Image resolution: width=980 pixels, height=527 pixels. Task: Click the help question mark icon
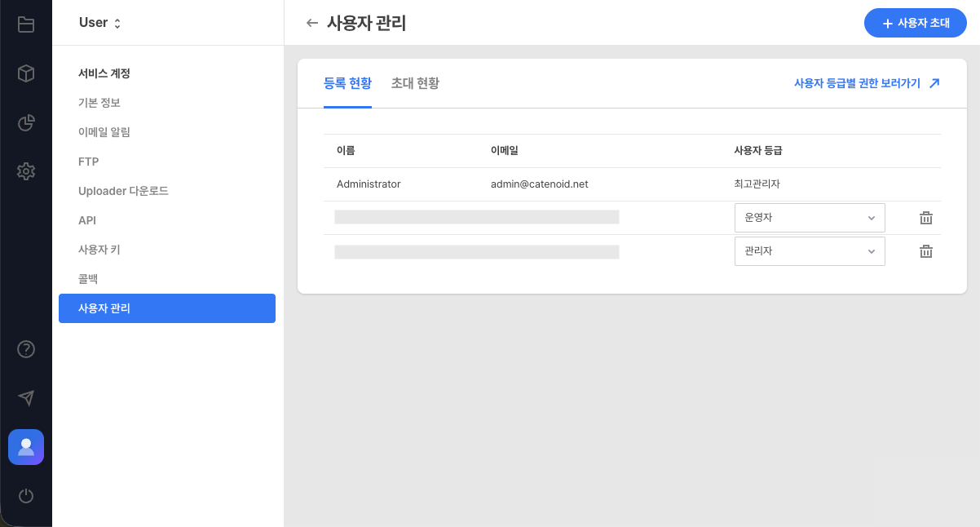tap(26, 349)
